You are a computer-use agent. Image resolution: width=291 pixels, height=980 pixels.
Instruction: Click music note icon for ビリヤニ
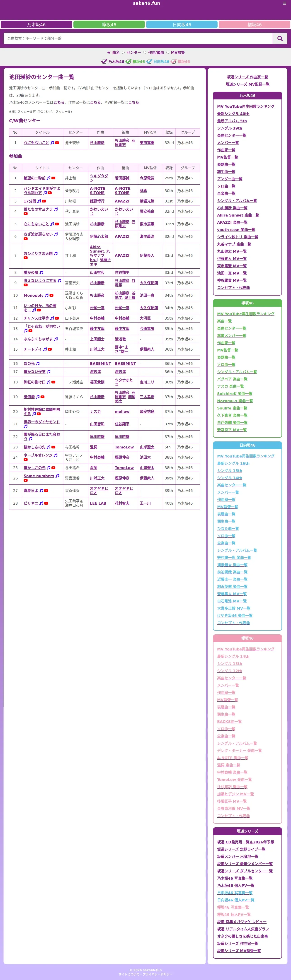[41, 503]
